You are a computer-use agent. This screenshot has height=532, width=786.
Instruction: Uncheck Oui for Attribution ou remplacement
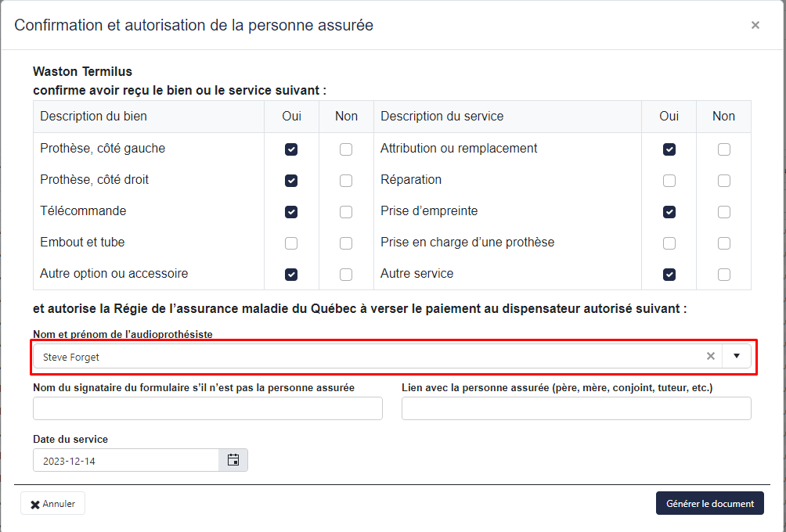pyautogui.click(x=669, y=149)
